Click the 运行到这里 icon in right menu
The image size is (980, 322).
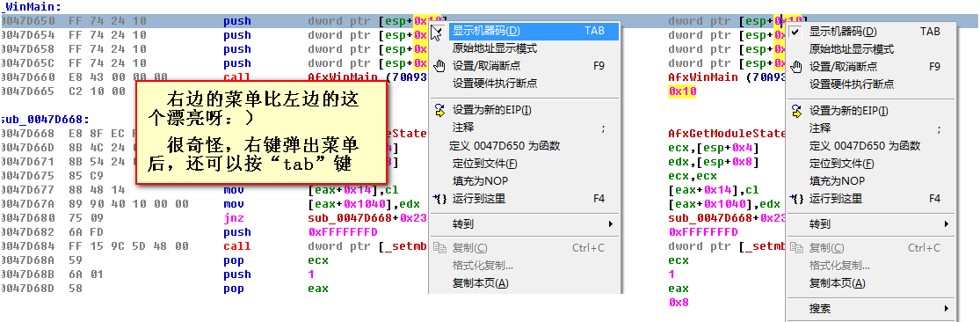(796, 199)
